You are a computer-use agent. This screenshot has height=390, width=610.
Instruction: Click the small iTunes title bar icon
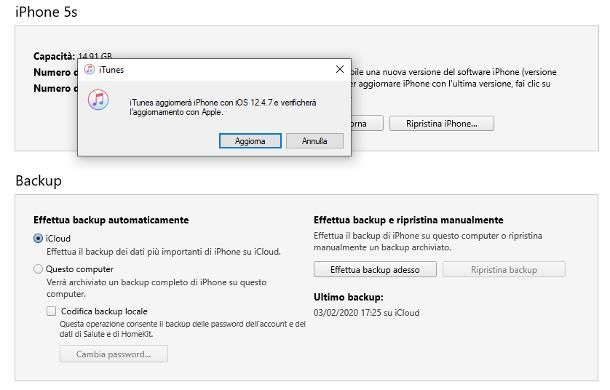tap(89, 69)
